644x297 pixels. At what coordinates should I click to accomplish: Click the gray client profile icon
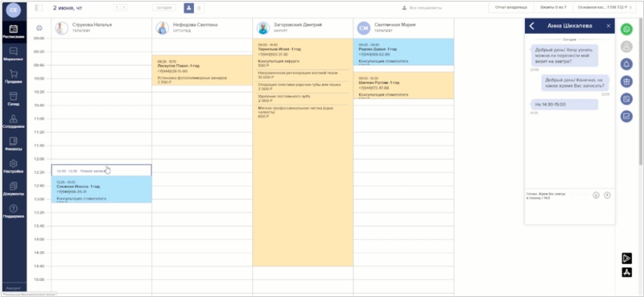pyautogui.click(x=626, y=47)
